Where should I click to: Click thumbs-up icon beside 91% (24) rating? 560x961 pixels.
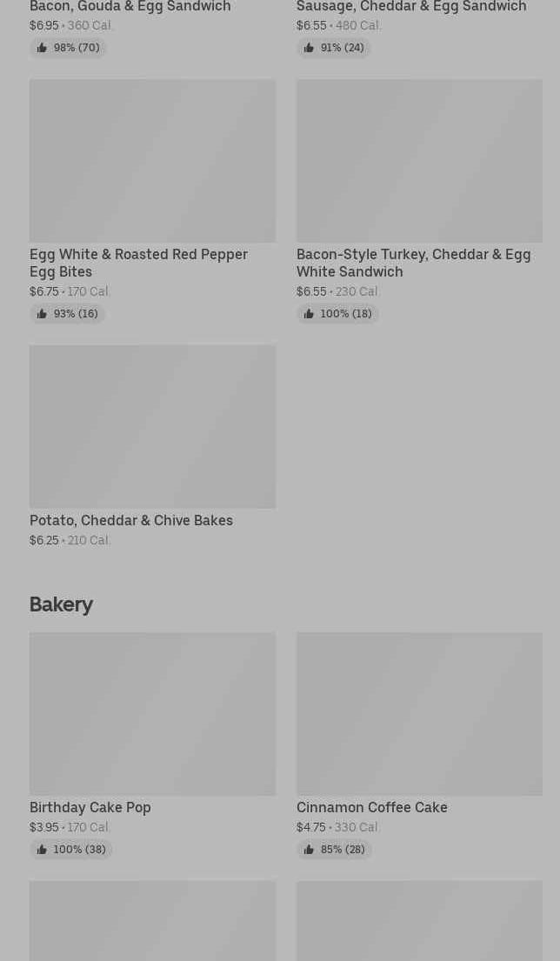tap(309, 48)
